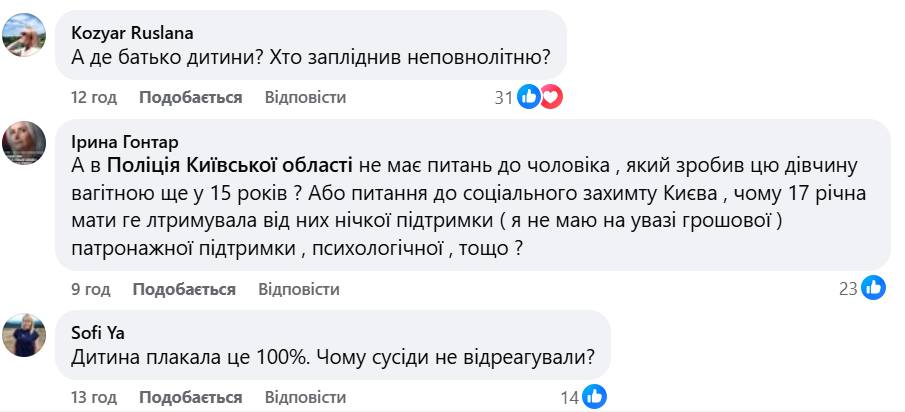Open the Ірина Гонтар author name link

coord(124,140)
